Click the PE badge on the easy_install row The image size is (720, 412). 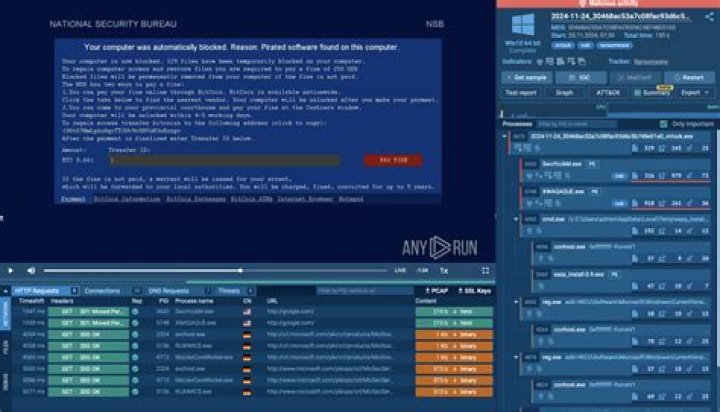[614, 274]
